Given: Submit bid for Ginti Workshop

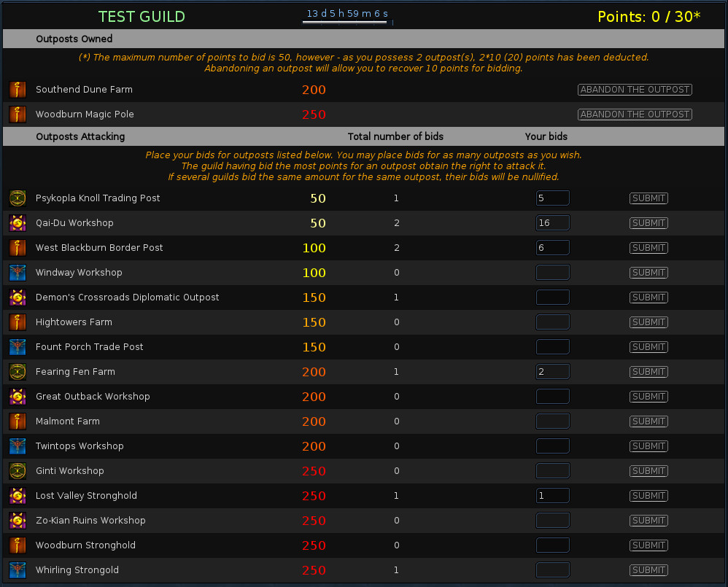Looking at the screenshot, I should (x=648, y=471).
